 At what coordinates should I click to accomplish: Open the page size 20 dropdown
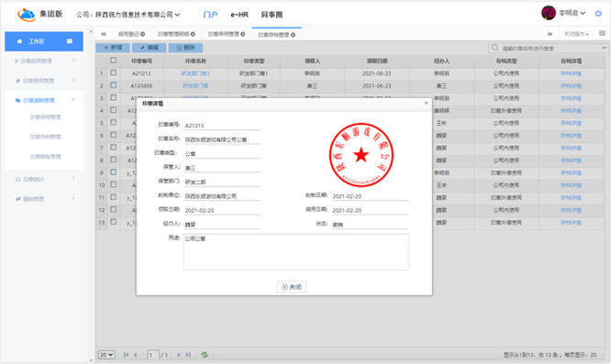(x=106, y=355)
